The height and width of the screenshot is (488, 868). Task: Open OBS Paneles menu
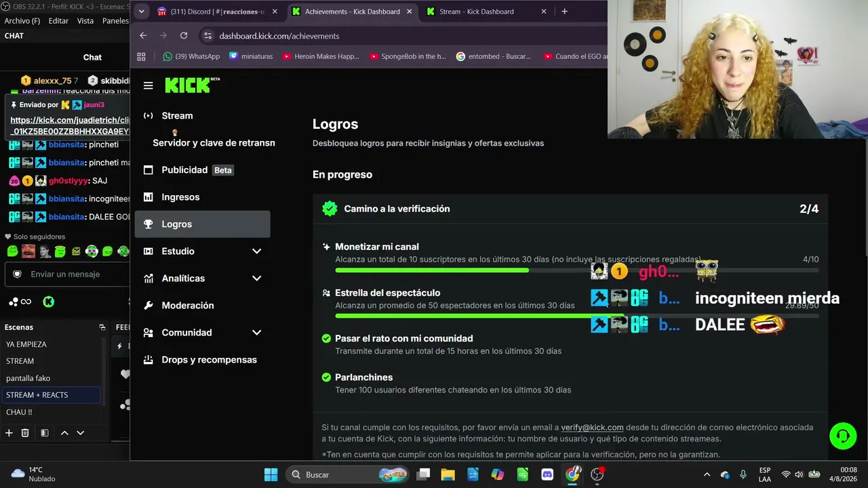115,21
